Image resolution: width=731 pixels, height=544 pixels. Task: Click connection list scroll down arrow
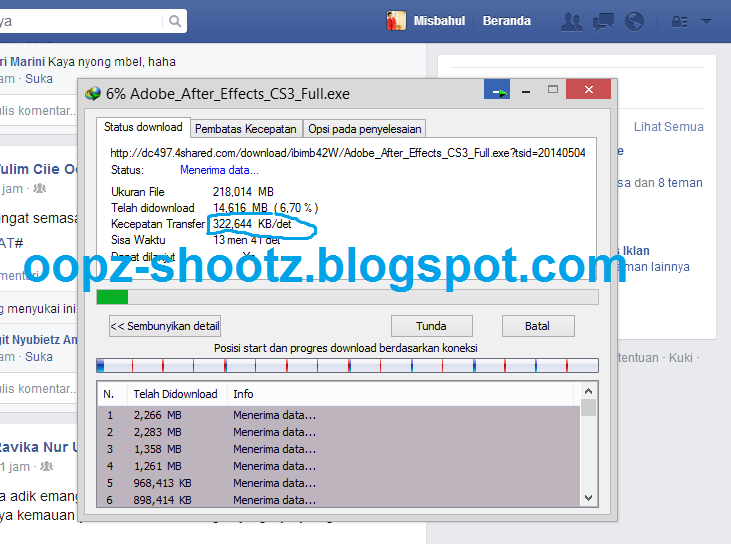coord(588,498)
